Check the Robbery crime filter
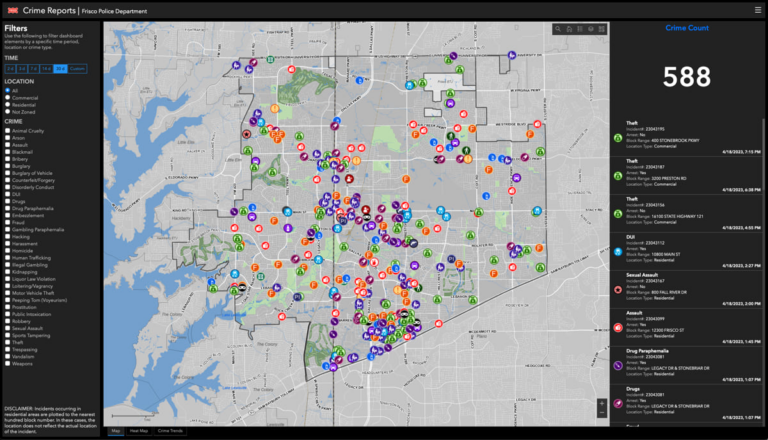Image resolution: width=768 pixels, height=440 pixels. (7, 321)
